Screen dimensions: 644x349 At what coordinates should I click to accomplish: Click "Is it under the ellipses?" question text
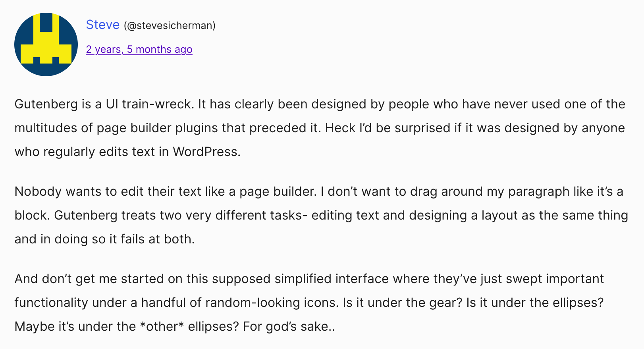(535, 303)
